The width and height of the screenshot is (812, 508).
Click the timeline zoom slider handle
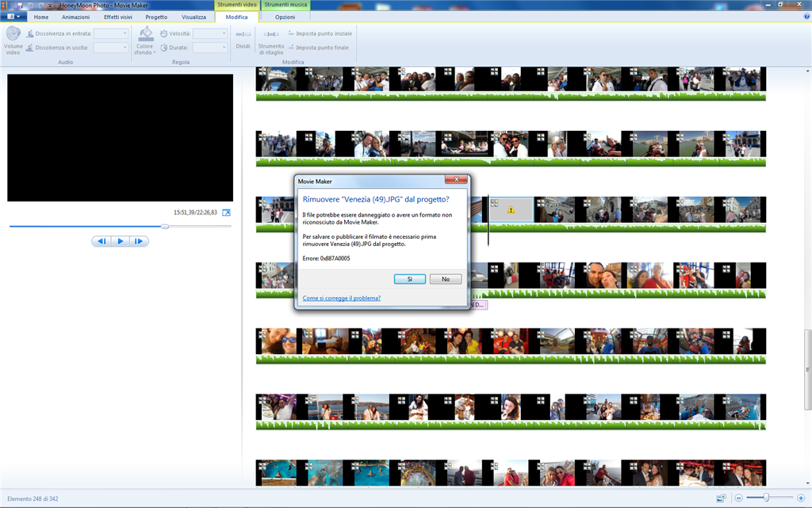pyautogui.click(x=766, y=498)
